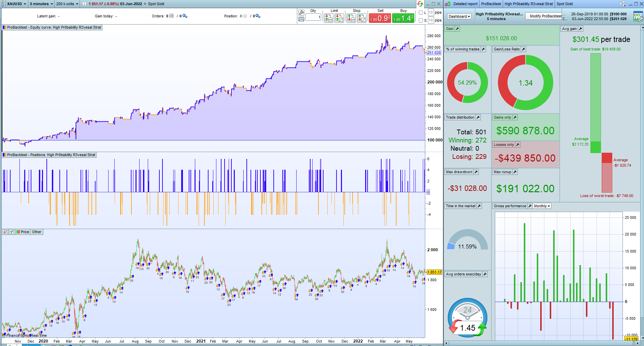This screenshot has height=346, width=644.
Task: Open the ProBacktest Positions panel label
Action: click(x=49, y=155)
